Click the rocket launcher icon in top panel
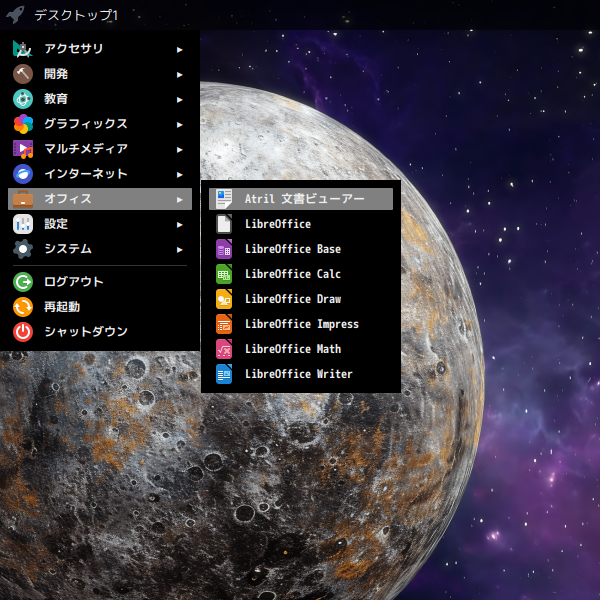Image resolution: width=600 pixels, height=600 pixels. 15,15
